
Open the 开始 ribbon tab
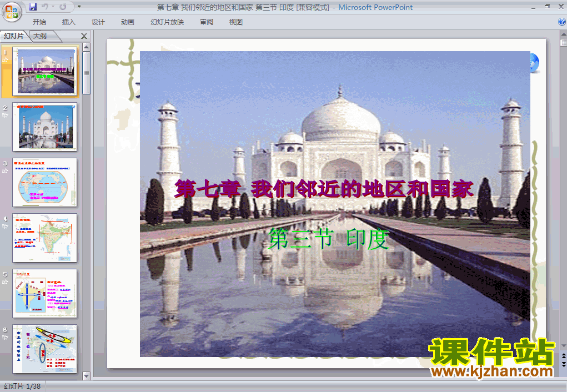pyautogui.click(x=39, y=22)
